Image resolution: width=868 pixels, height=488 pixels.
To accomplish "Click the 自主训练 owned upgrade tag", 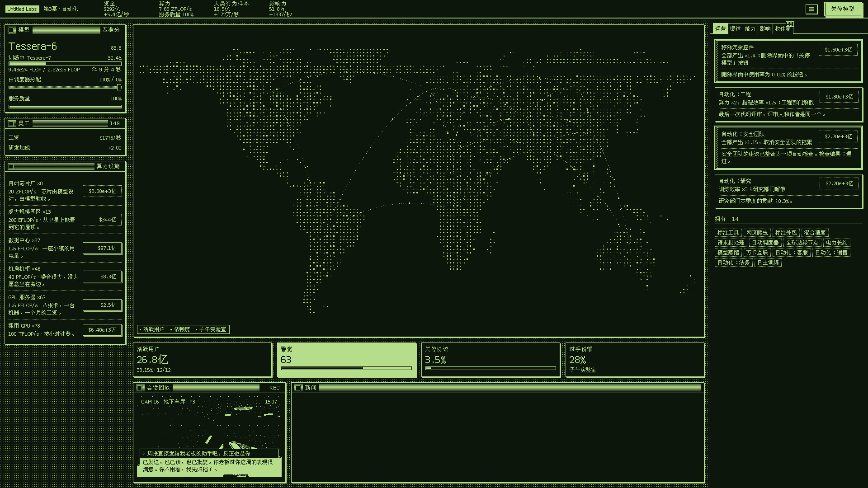I will tap(768, 263).
